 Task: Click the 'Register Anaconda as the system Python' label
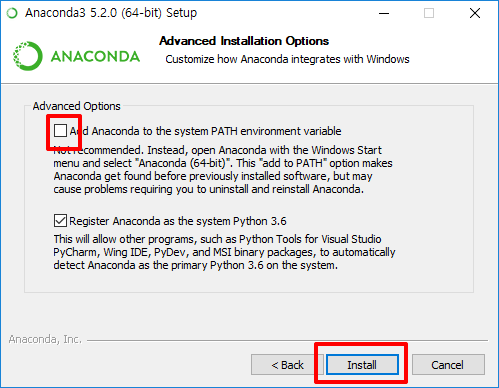(178, 221)
